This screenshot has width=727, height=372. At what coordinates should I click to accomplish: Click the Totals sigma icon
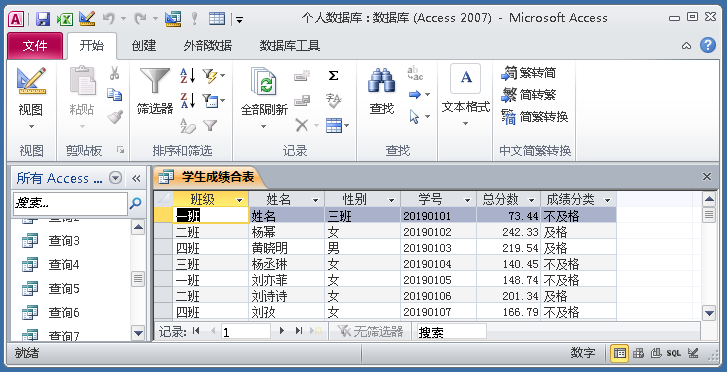pyautogui.click(x=333, y=75)
